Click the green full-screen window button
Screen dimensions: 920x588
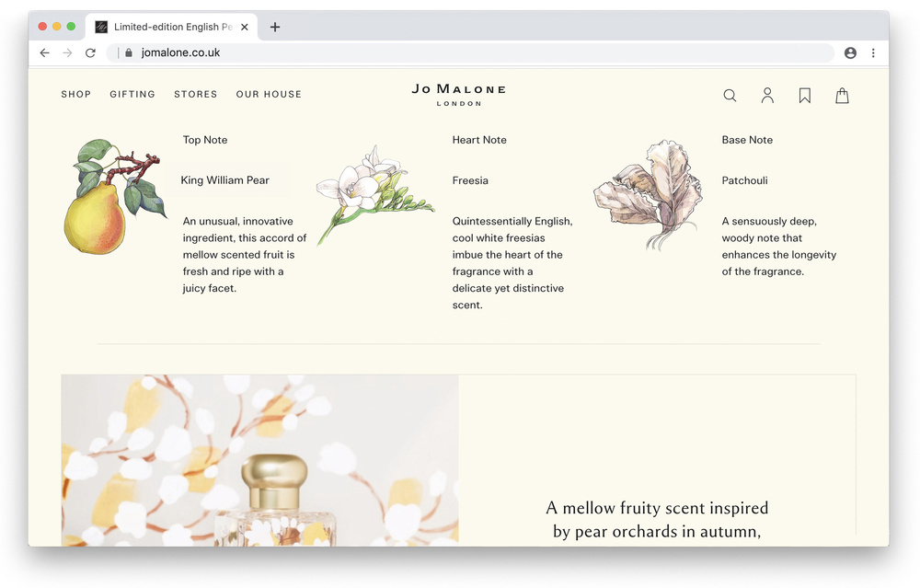[x=71, y=27]
